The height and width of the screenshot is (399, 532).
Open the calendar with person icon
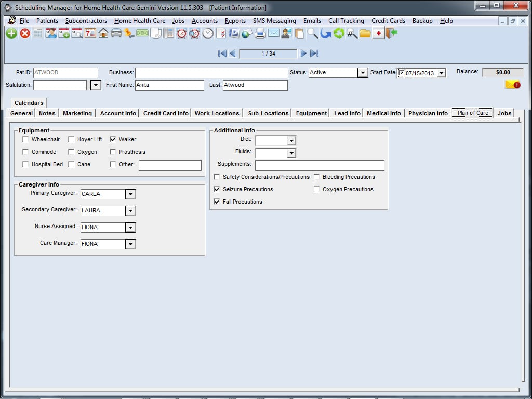[51, 33]
